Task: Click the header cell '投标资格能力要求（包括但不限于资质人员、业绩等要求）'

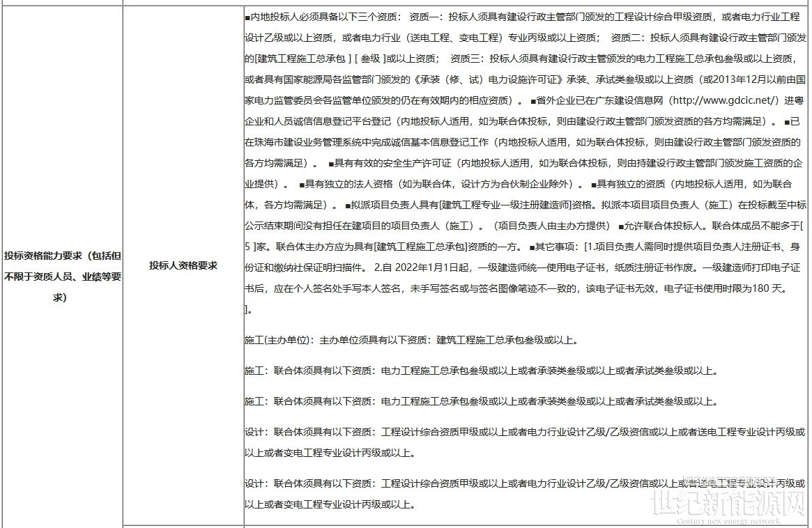Action: click(63, 277)
